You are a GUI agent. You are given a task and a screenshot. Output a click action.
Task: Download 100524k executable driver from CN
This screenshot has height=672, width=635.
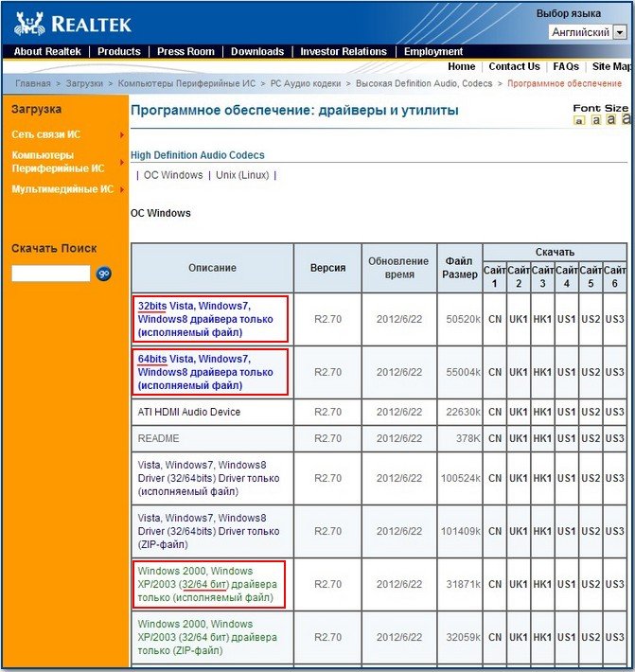495,478
